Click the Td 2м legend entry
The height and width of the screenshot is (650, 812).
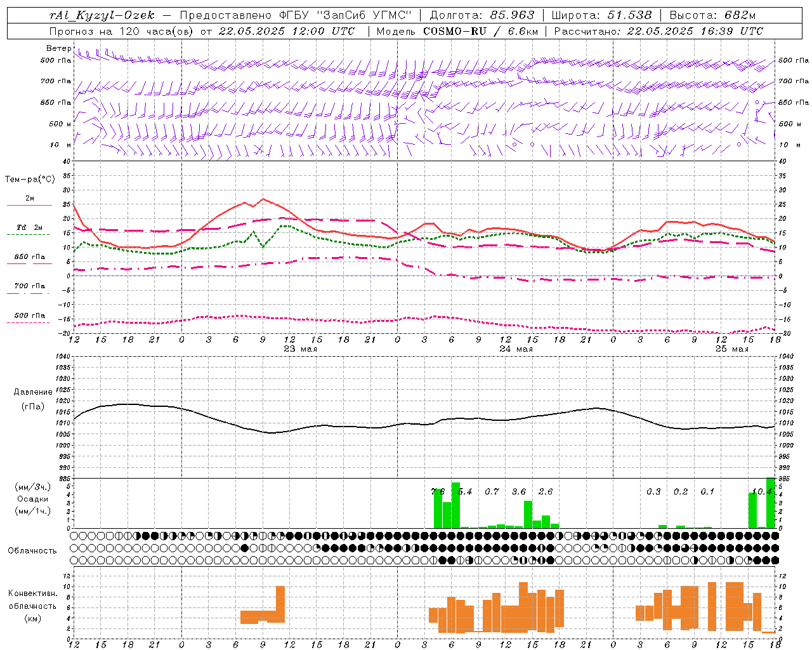coord(30,227)
